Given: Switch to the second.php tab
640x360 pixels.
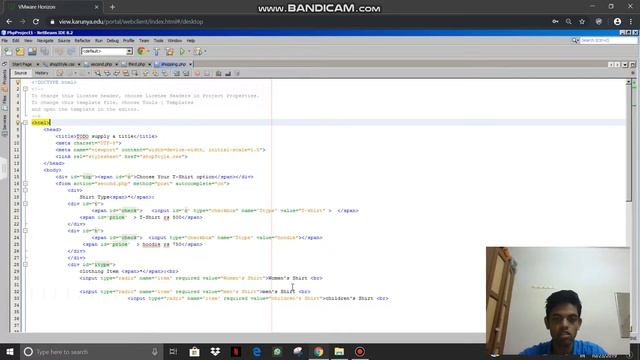Looking at the screenshot, I should 101,64.
